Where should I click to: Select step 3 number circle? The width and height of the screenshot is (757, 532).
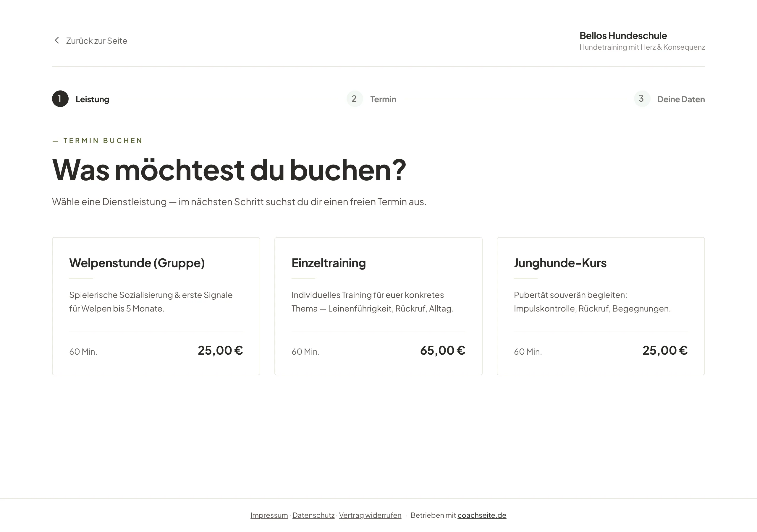click(x=642, y=99)
